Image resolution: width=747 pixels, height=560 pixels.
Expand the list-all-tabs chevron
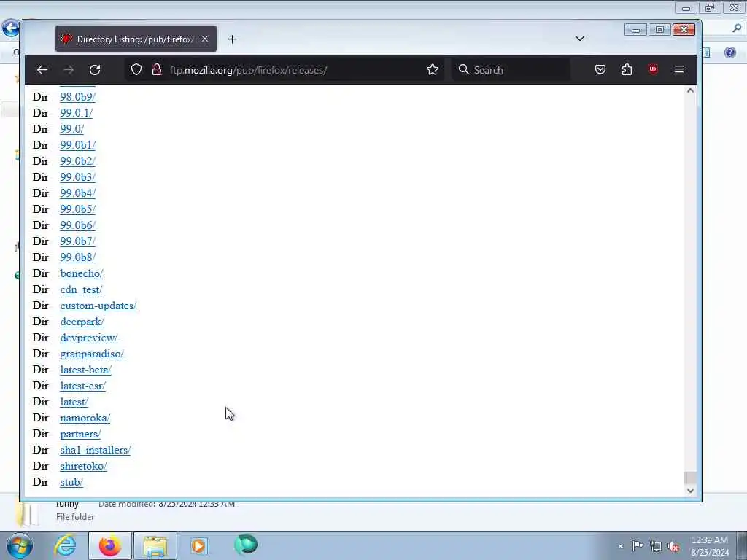[x=580, y=39]
